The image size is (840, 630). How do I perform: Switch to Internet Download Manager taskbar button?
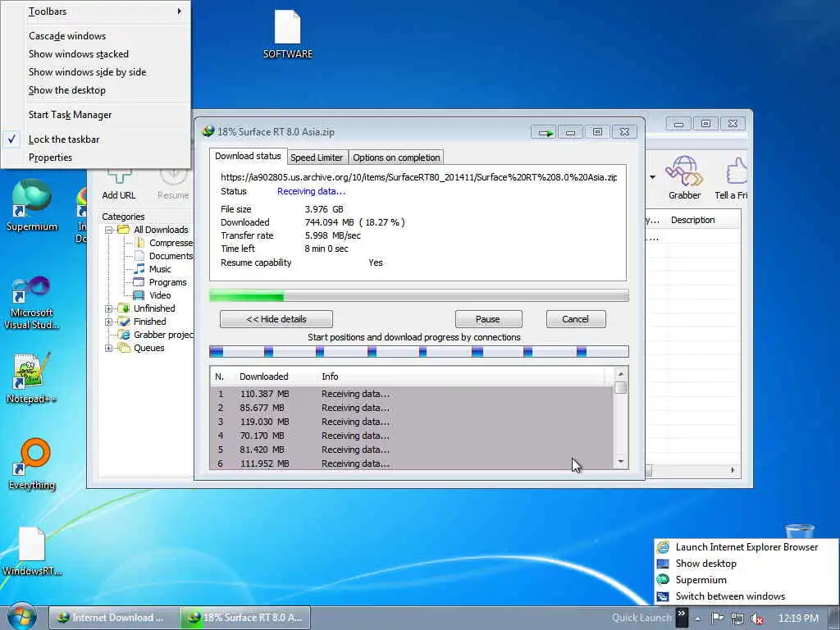point(113,618)
